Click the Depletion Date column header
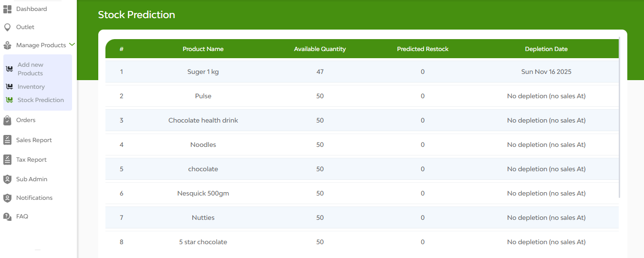 click(546, 49)
